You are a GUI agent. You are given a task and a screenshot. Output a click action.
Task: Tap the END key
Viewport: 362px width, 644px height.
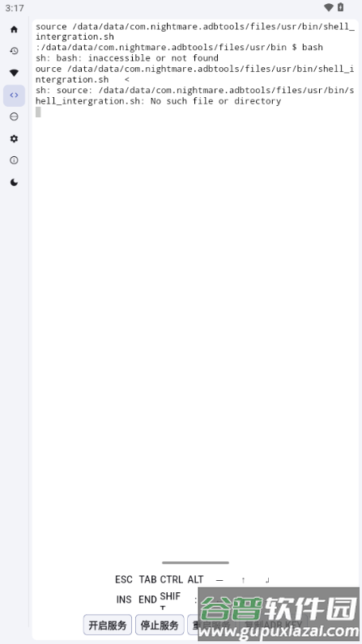point(147,600)
